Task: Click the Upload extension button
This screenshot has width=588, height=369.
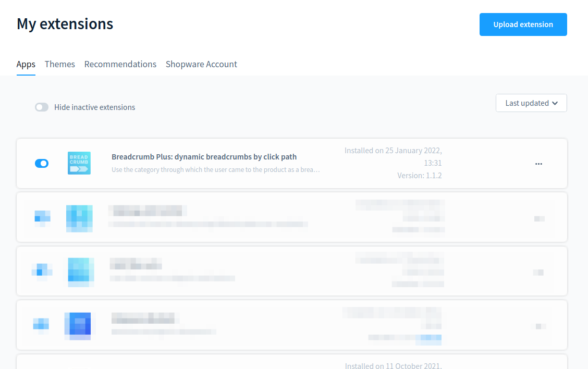Action: pyautogui.click(x=523, y=24)
